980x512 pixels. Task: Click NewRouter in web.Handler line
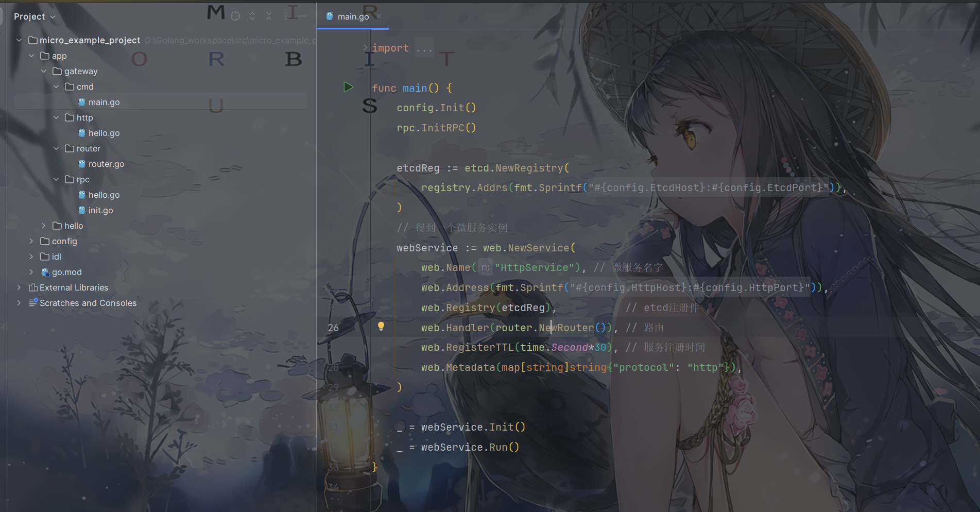tap(566, 328)
